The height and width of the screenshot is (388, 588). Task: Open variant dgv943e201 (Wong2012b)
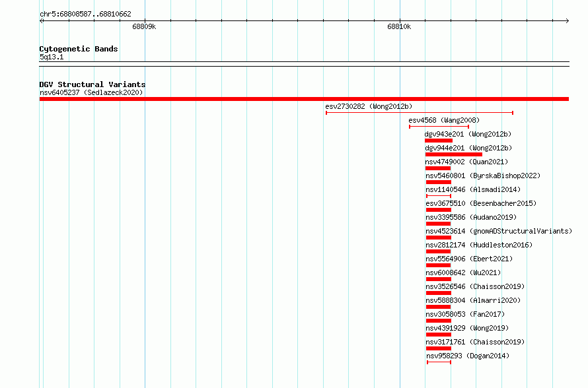coord(468,134)
